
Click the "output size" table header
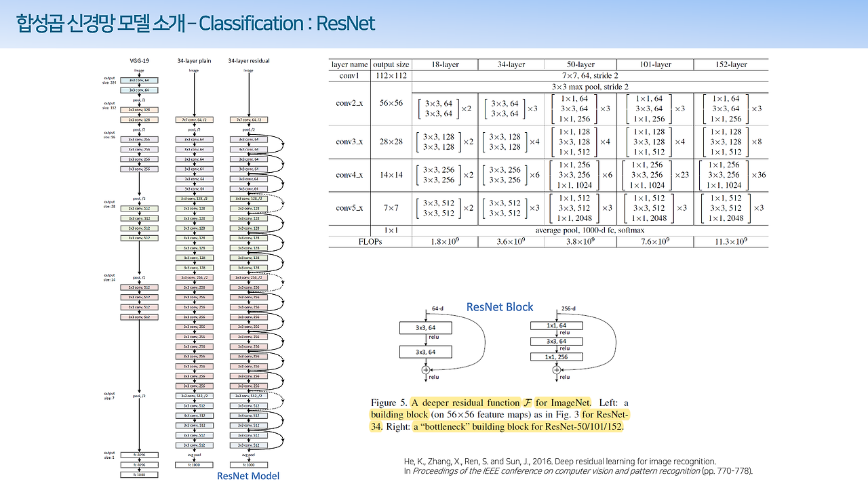391,64
